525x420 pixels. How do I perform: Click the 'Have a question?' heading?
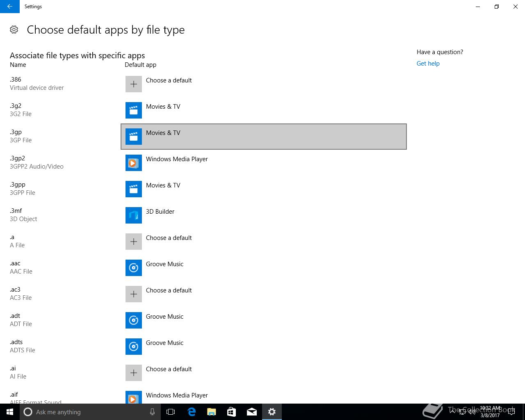pos(440,52)
